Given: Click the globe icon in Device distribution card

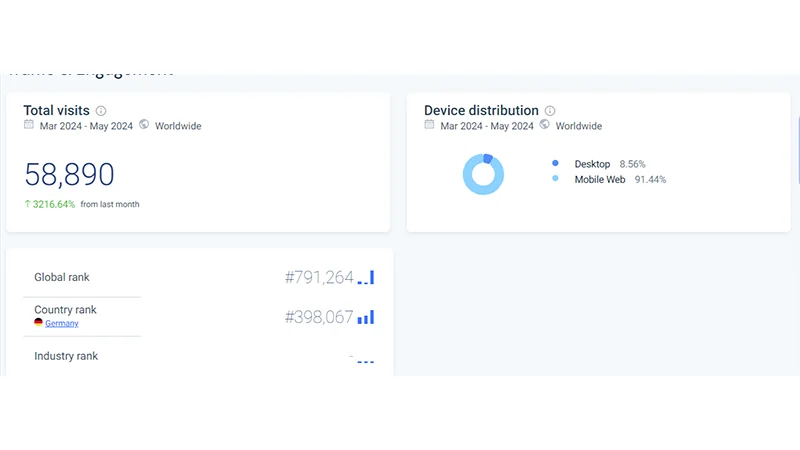Looking at the screenshot, I should click(x=545, y=125).
